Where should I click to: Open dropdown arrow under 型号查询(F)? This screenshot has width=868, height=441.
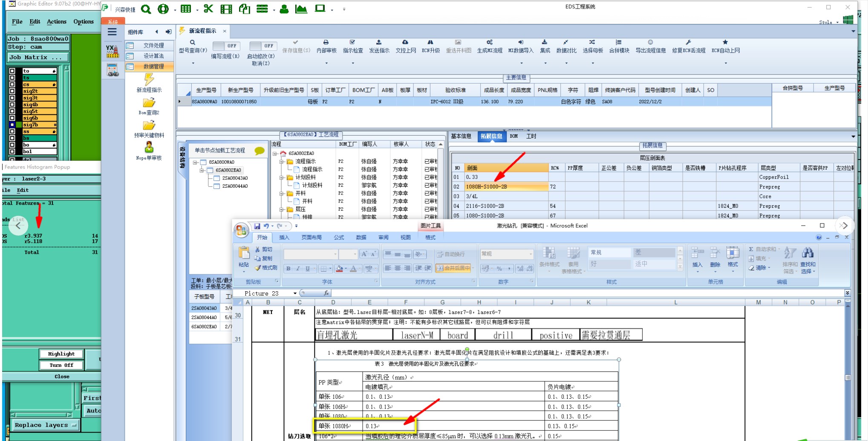tap(193, 63)
